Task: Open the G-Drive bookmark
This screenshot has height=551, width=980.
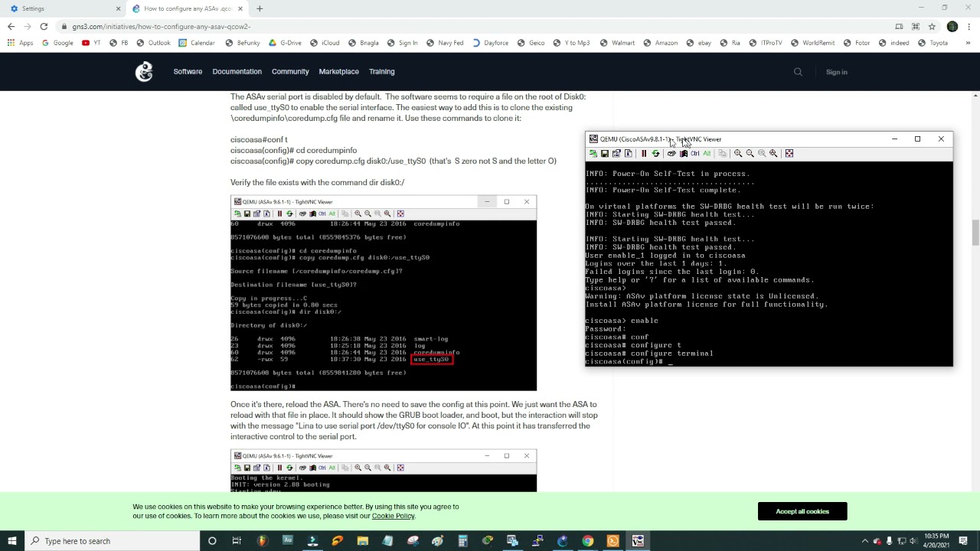Action: [285, 43]
